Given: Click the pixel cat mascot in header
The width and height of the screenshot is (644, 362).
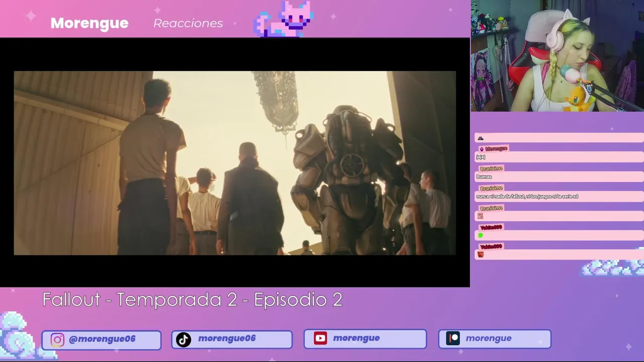Looking at the screenshot, I should pyautogui.click(x=284, y=19).
